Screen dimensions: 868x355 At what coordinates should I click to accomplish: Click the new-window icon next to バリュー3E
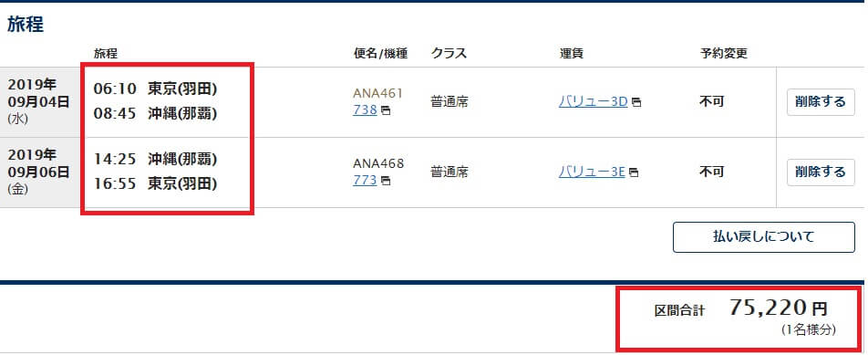coord(634,172)
